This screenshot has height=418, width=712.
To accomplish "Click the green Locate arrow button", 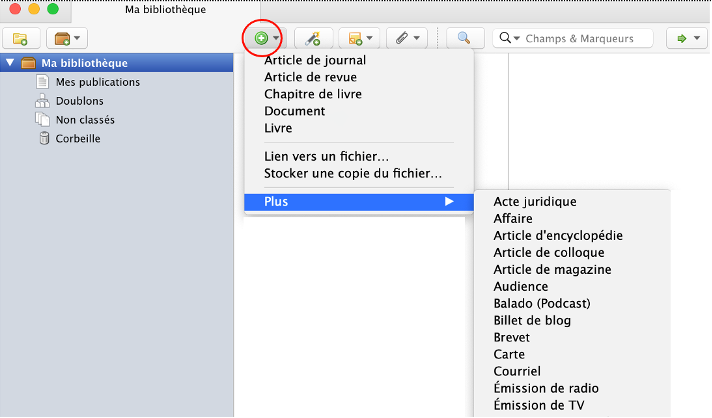I will click(687, 39).
